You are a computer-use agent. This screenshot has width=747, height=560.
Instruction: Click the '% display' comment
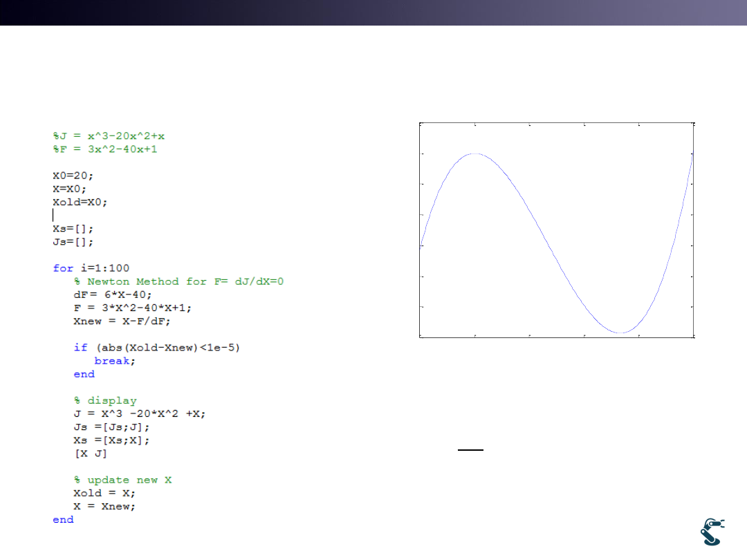105,400
